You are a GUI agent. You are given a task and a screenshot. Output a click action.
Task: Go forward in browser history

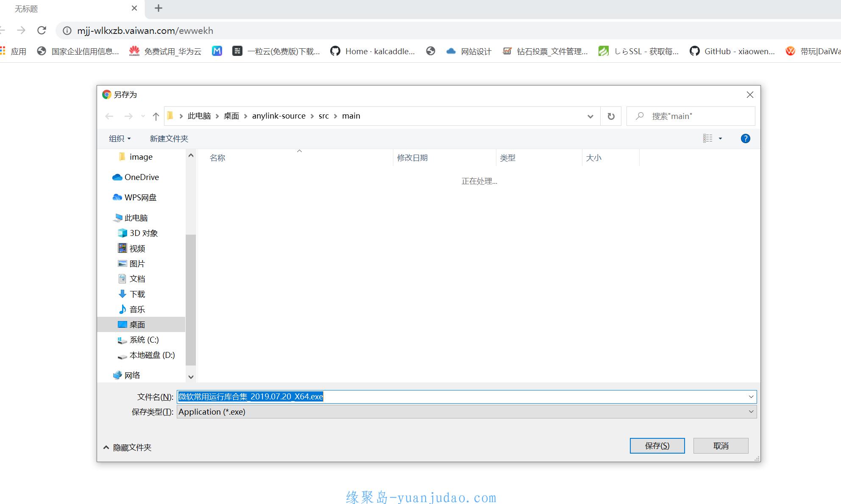pyautogui.click(x=21, y=30)
